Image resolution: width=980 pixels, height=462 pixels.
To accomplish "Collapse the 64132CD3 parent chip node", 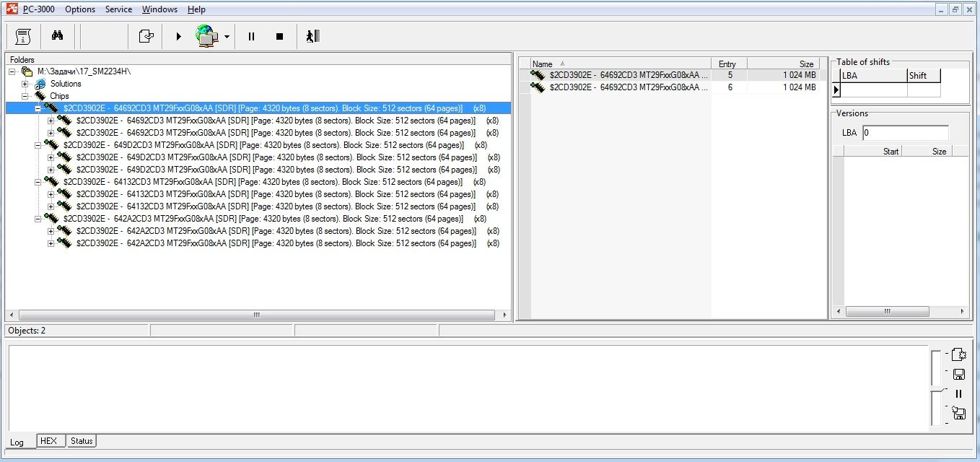I will [x=38, y=182].
